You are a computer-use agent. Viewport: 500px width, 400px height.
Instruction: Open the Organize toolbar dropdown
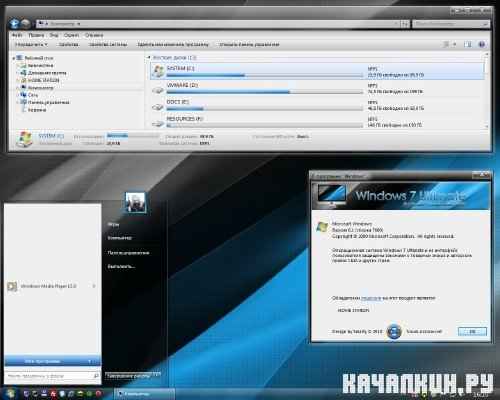click(31, 44)
